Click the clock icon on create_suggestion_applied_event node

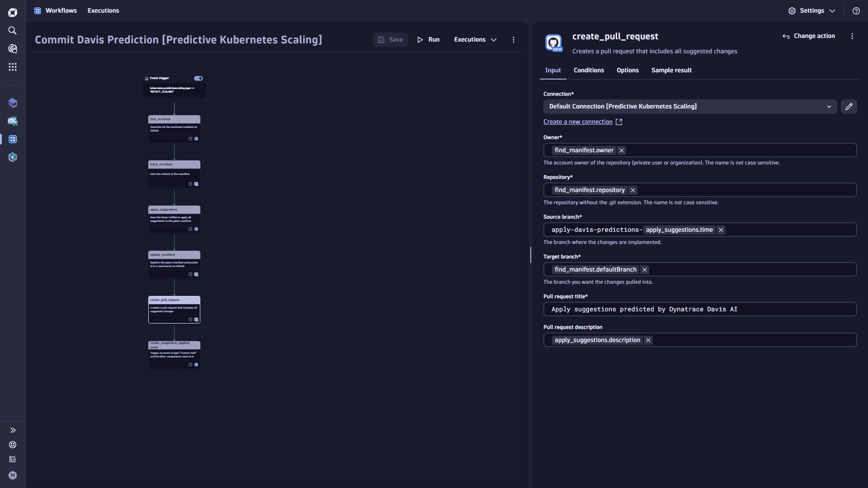point(190,365)
